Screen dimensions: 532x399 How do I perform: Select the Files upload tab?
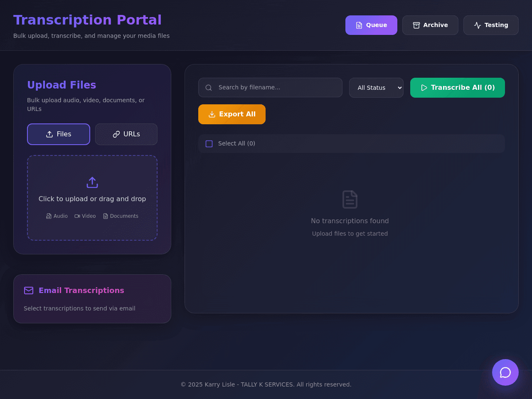(59, 134)
